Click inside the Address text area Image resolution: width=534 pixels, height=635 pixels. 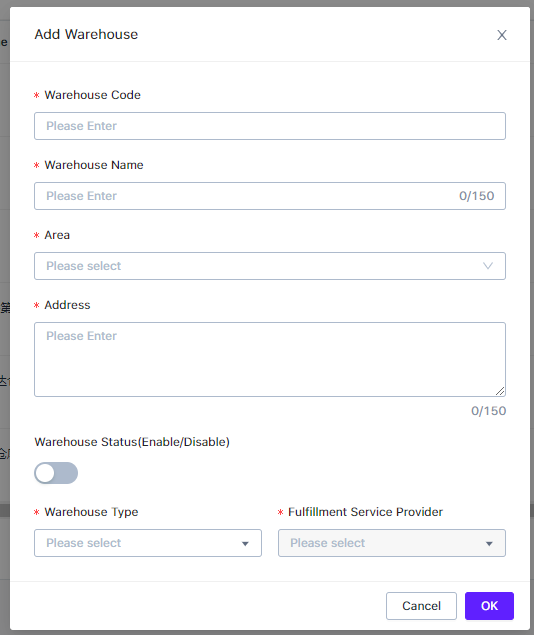(270, 360)
